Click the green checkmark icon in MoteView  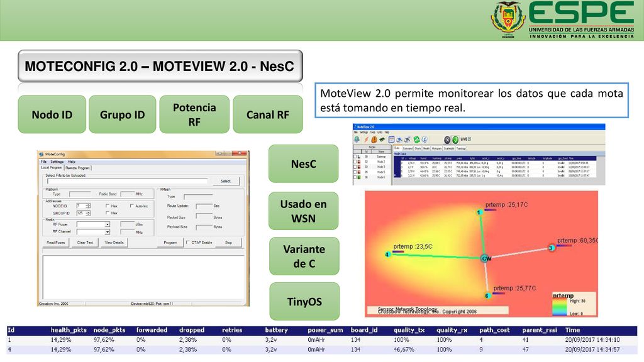click(x=455, y=140)
